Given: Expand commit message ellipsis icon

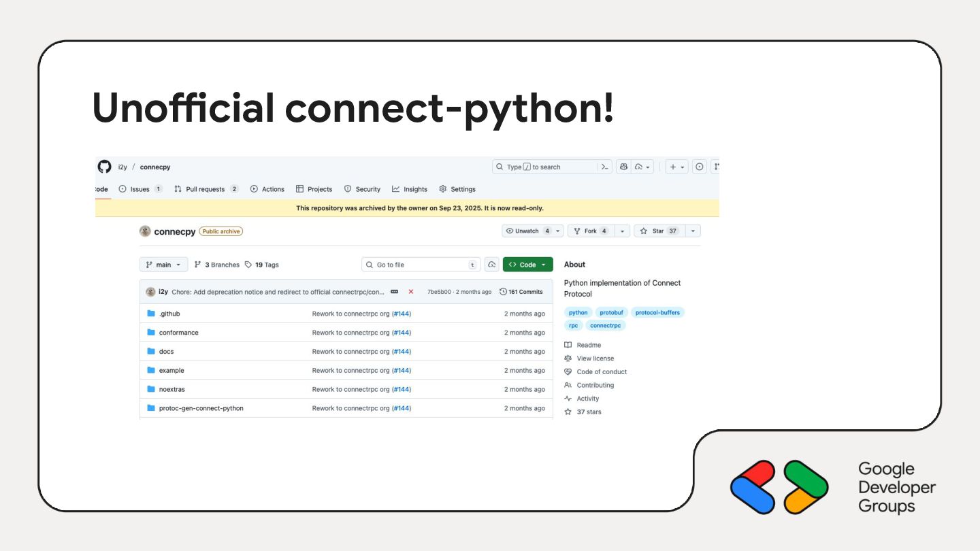Looking at the screenshot, I should click(394, 292).
